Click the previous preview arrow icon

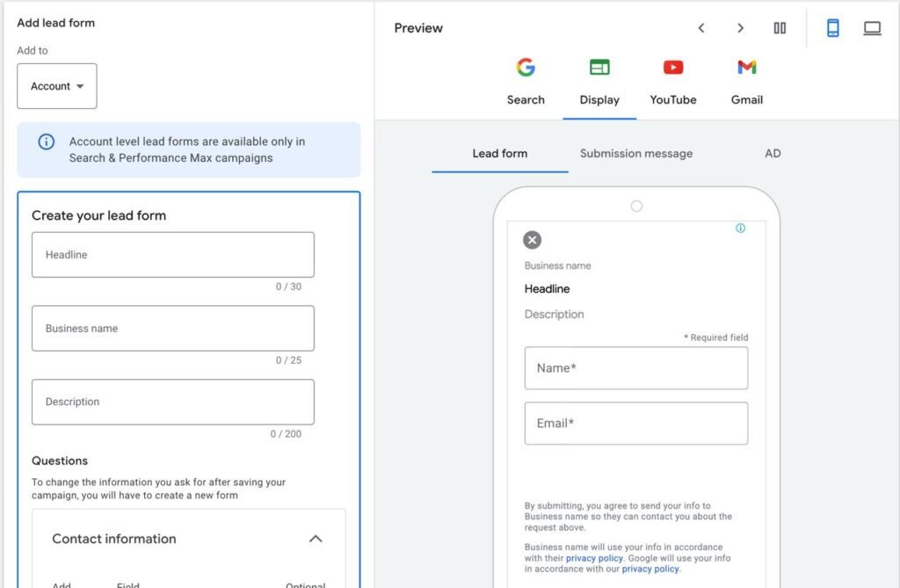click(701, 28)
